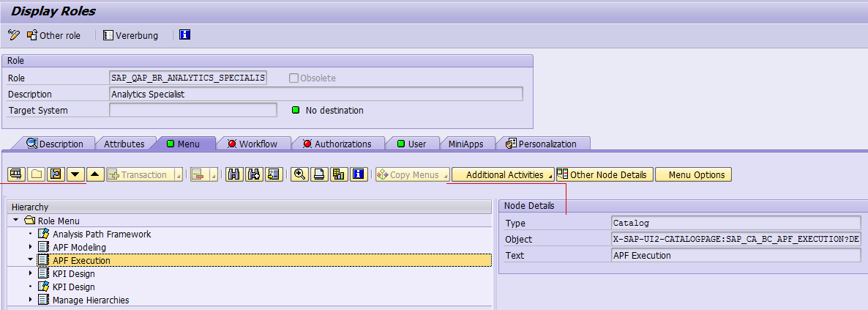
Task: Open the Additional Activities dropdown
Action: (x=504, y=174)
